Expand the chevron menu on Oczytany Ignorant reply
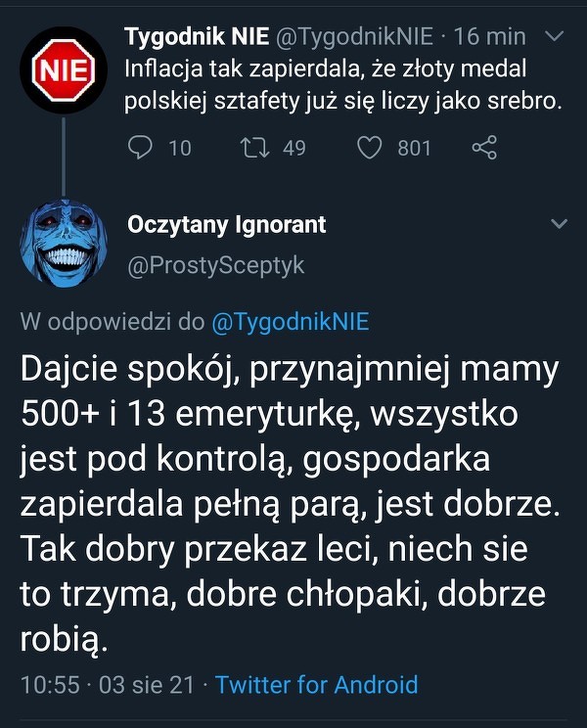 coord(559,225)
